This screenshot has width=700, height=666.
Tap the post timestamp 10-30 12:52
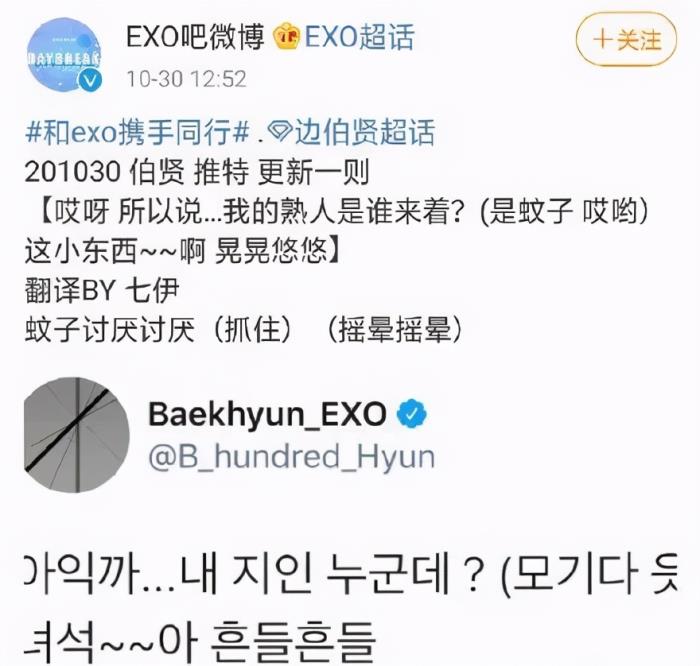pos(187,79)
